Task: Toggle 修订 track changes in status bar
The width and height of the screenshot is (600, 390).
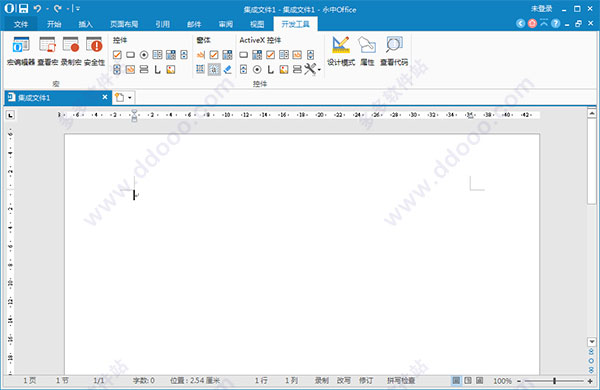Action: coord(366,380)
